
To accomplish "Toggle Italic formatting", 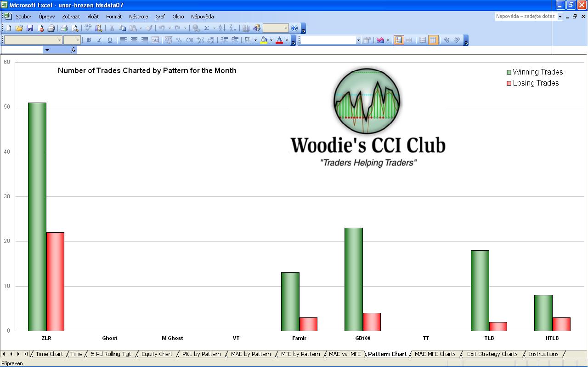I will tap(99, 40).
